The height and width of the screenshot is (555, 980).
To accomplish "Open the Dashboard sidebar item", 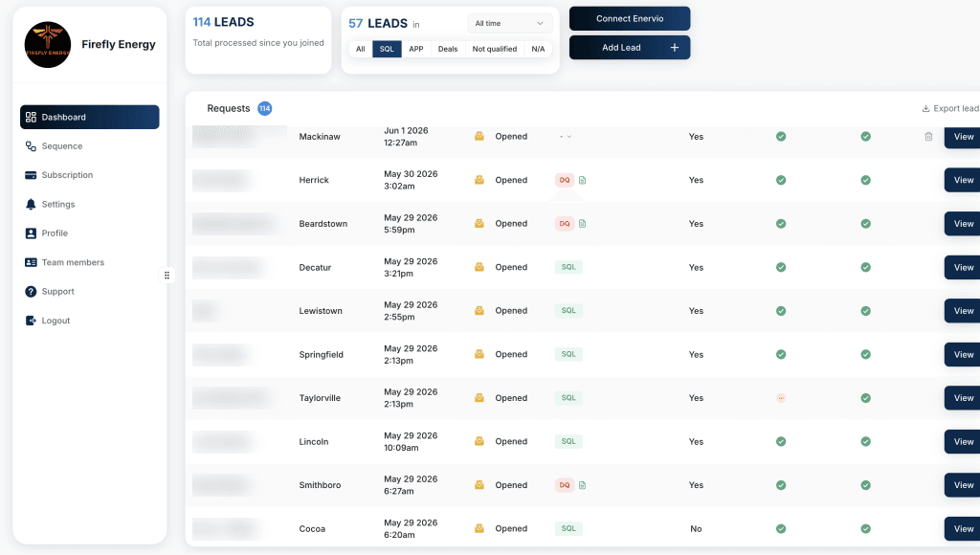I will click(x=89, y=117).
